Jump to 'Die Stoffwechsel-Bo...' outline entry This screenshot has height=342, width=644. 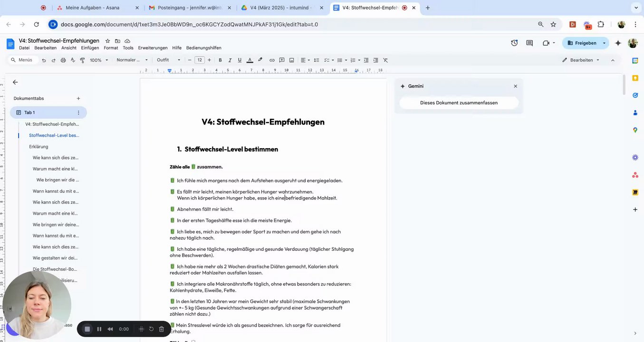click(55, 269)
